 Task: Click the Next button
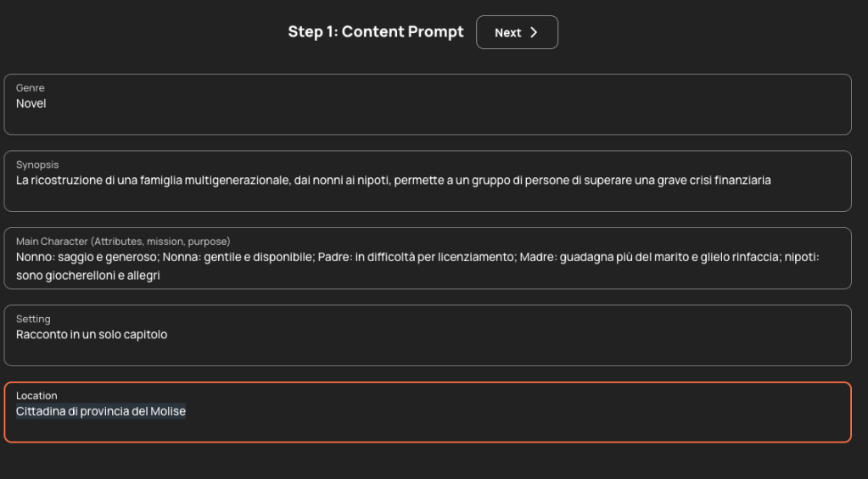[517, 32]
